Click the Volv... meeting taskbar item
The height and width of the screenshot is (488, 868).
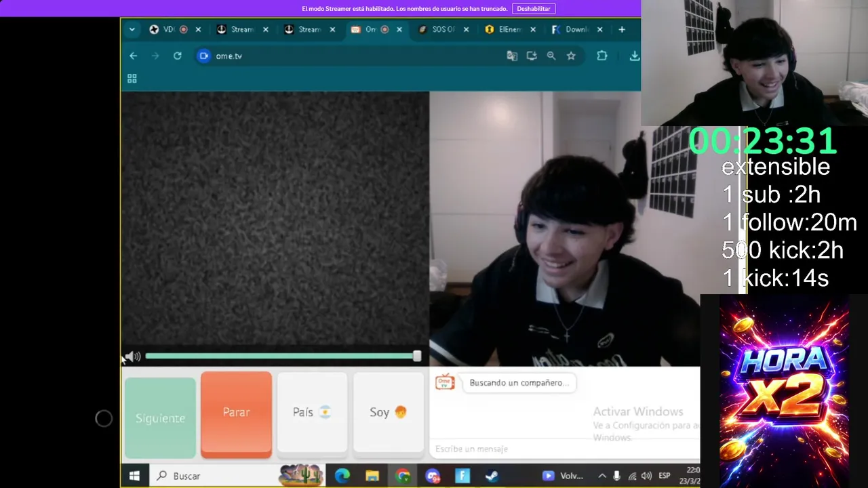tap(563, 476)
